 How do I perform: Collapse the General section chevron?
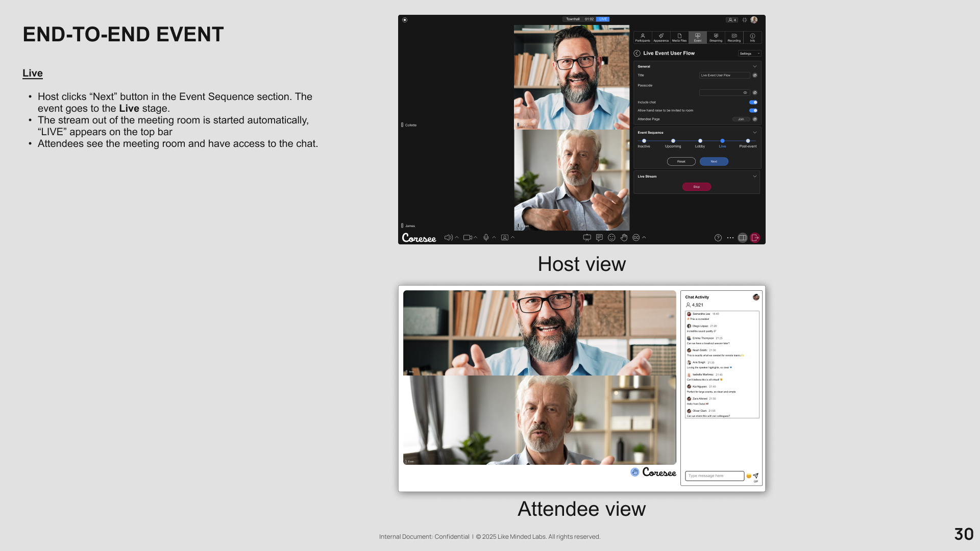tap(755, 66)
